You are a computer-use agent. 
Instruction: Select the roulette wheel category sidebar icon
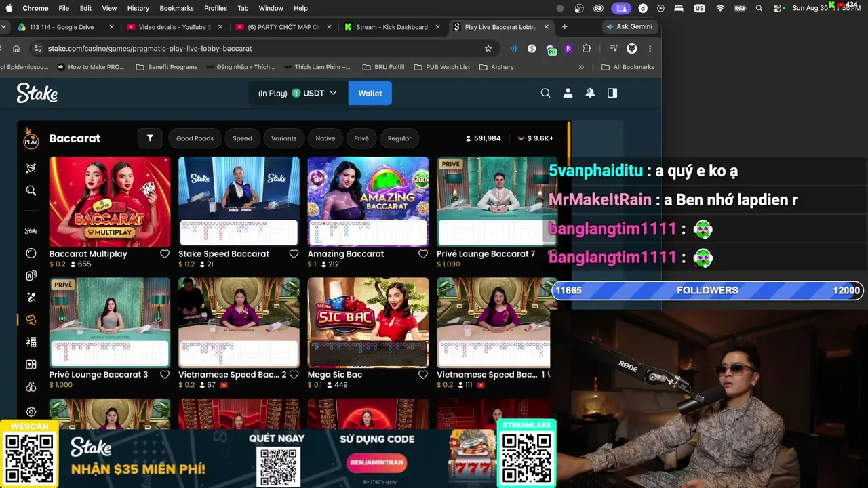(x=31, y=253)
